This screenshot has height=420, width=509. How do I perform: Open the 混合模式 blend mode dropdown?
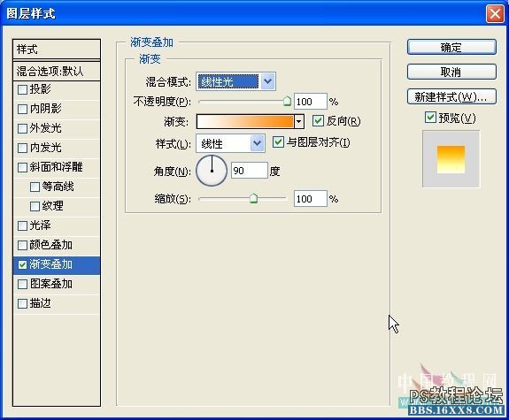[x=268, y=81]
